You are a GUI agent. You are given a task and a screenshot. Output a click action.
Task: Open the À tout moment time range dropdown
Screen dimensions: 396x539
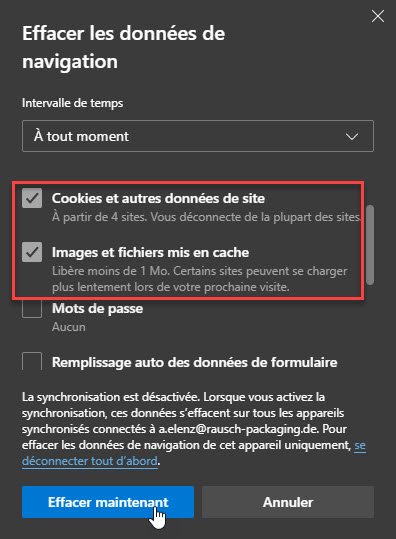click(x=198, y=136)
